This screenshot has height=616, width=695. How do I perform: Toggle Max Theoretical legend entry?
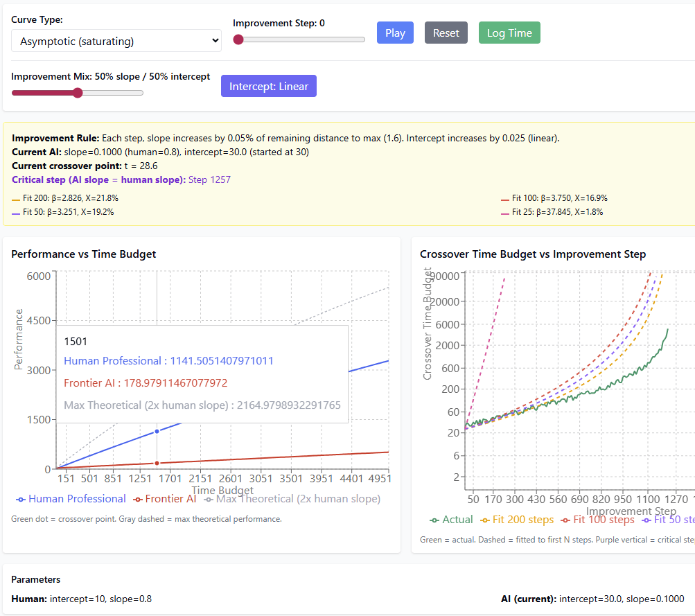[x=292, y=499]
